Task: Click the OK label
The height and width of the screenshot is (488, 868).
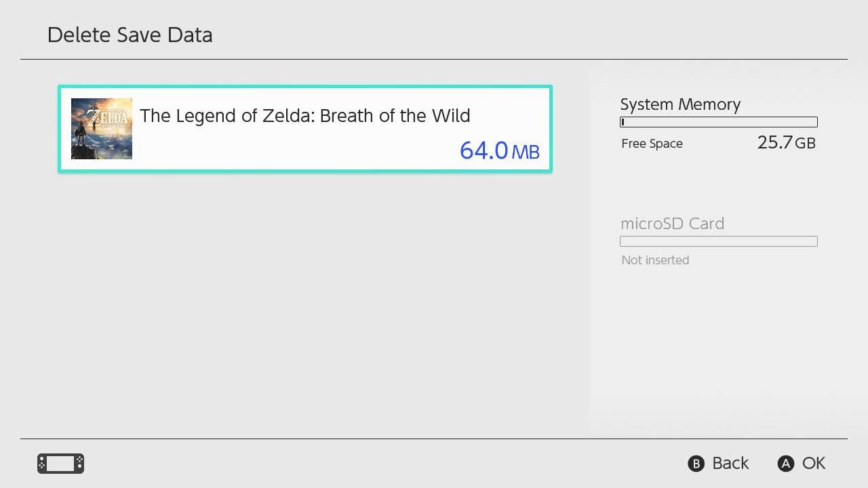Action: coord(813,463)
